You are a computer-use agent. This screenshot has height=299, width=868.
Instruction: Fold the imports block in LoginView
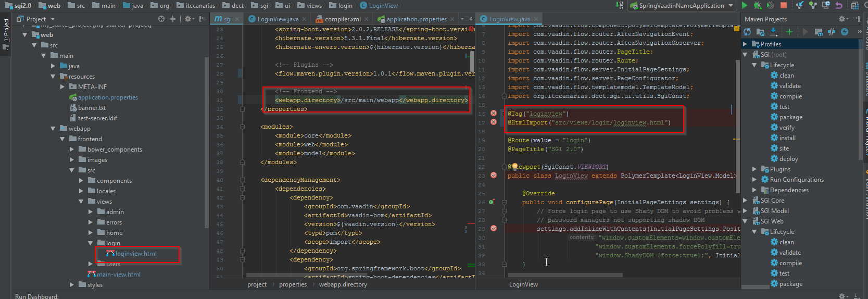point(504,96)
